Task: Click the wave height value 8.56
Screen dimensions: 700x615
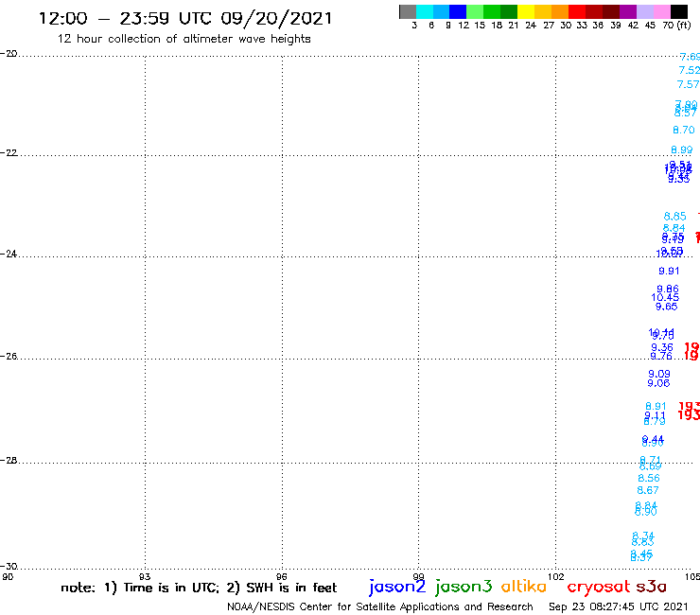Action: tap(649, 479)
